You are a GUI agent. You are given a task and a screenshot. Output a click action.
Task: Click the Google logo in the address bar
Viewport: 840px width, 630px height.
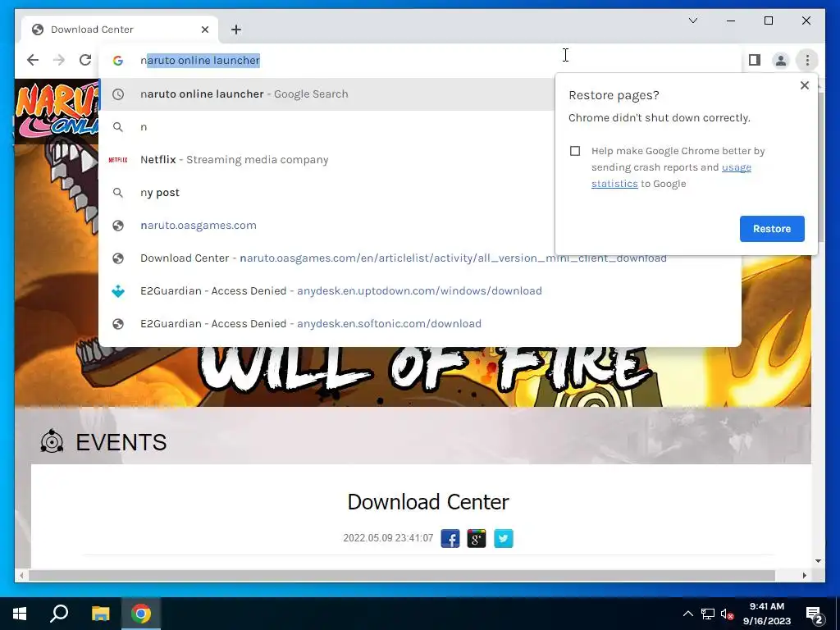pyautogui.click(x=118, y=61)
